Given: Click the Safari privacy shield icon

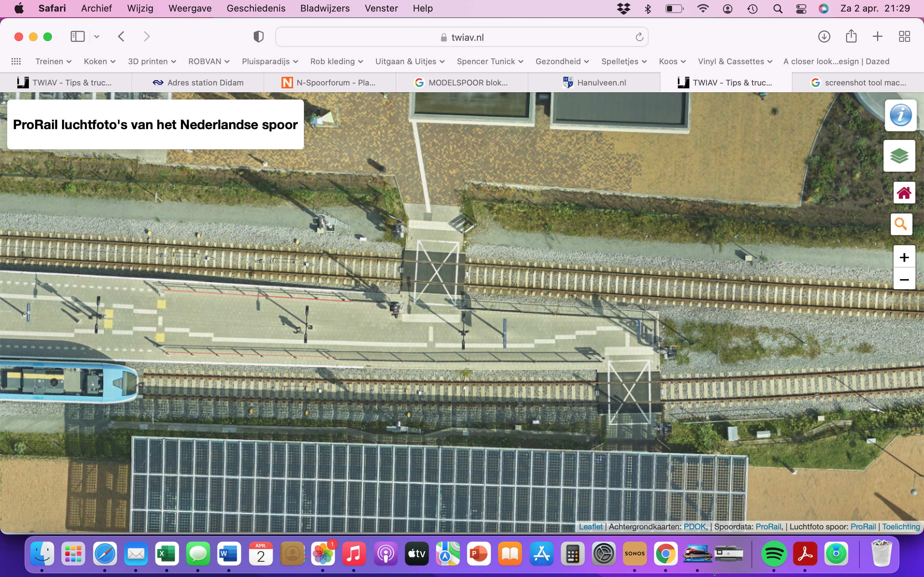Looking at the screenshot, I should click(x=258, y=37).
